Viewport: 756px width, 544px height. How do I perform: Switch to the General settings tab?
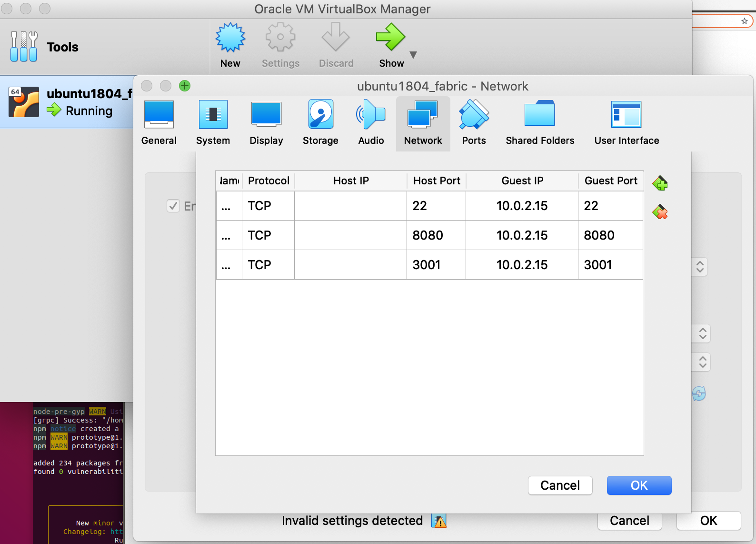click(159, 123)
